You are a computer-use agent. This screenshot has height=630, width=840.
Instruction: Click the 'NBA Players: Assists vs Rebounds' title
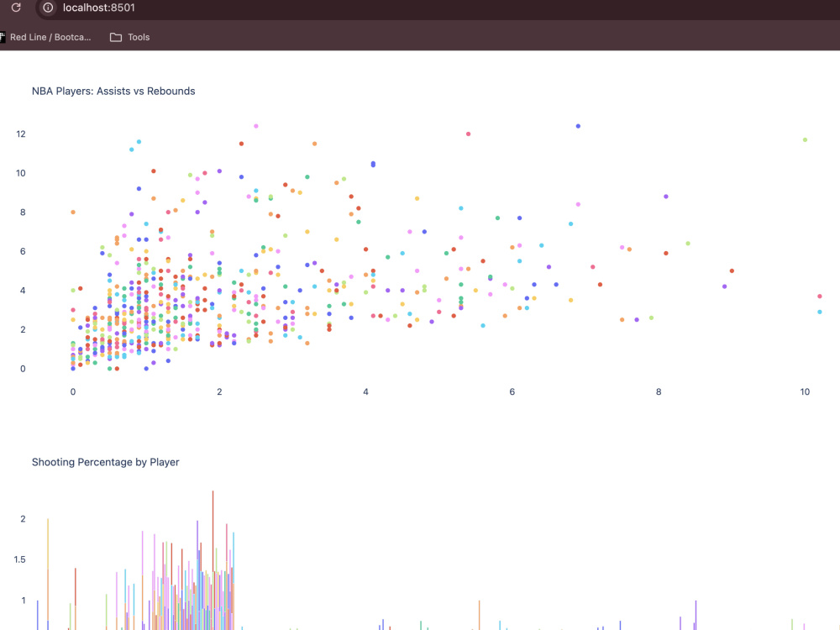tap(113, 91)
